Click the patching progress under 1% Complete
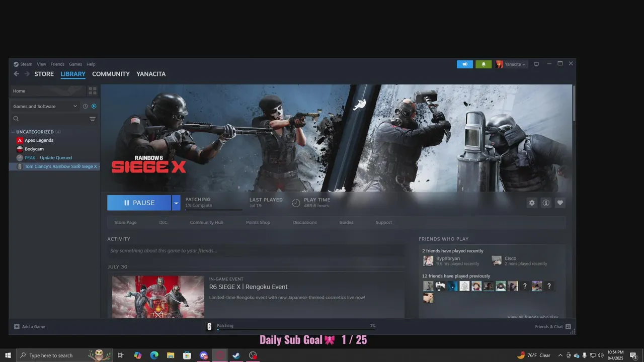 (214, 209)
